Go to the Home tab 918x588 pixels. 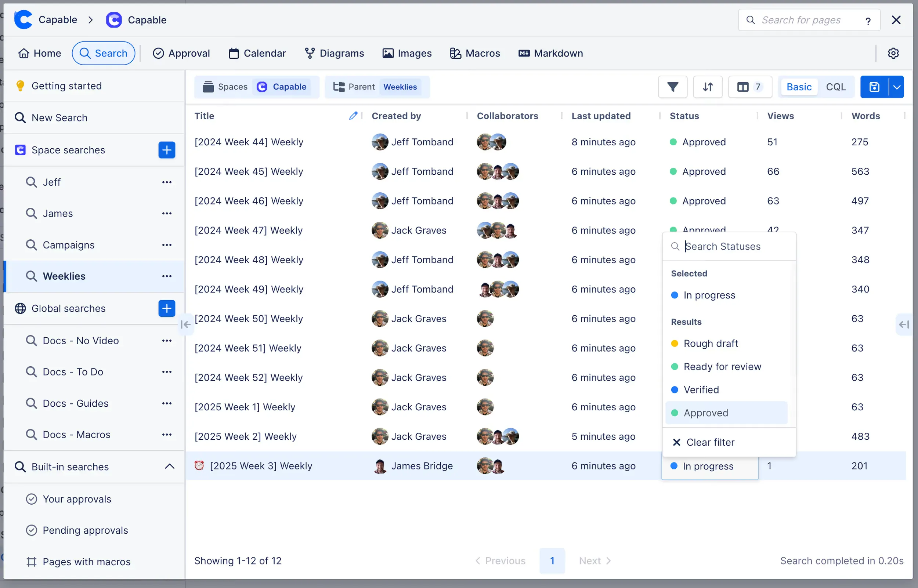pyautogui.click(x=40, y=54)
